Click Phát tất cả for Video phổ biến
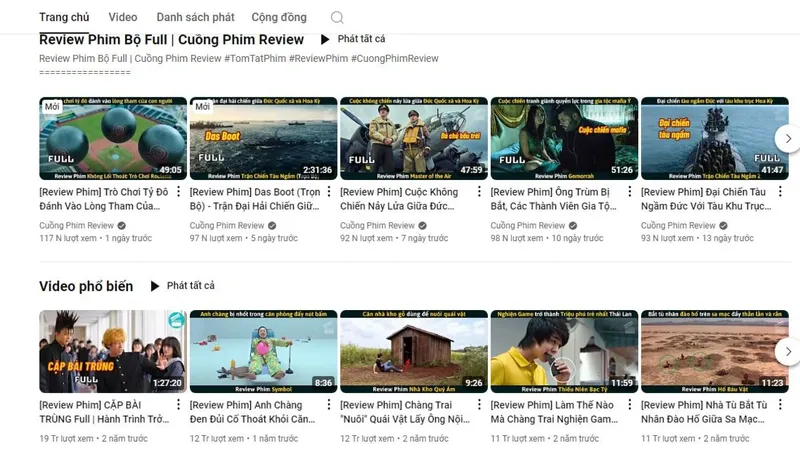Image resolution: width=800 pixels, height=450 pixels. coord(190,286)
